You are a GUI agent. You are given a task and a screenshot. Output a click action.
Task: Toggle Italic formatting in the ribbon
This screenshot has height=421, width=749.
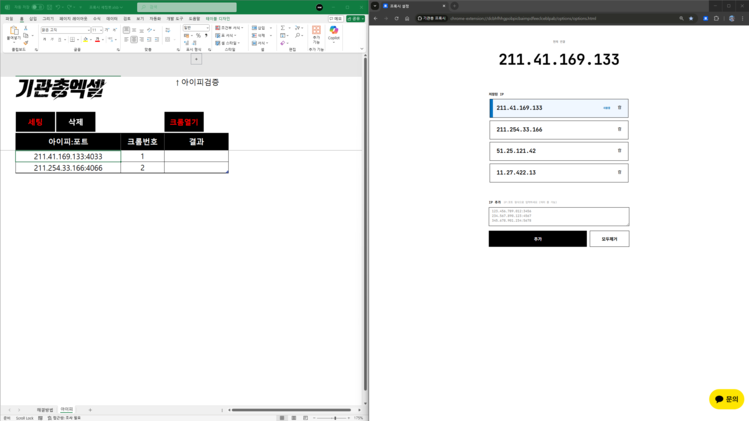point(52,39)
